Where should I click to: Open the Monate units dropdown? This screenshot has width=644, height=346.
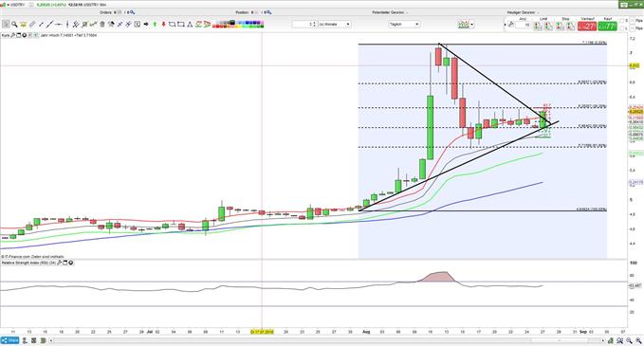click(x=335, y=25)
